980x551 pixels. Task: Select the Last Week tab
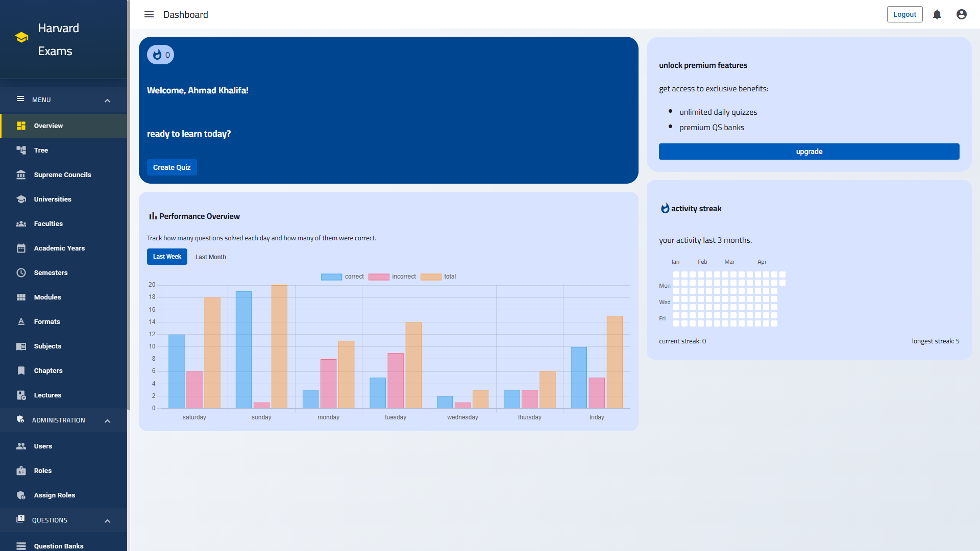(x=167, y=257)
